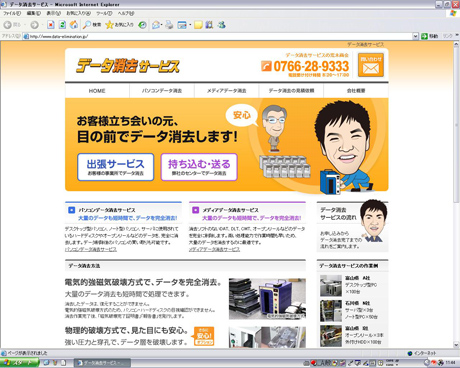
Task: Click vertical scrollbar thumb
Action: (x=456, y=125)
